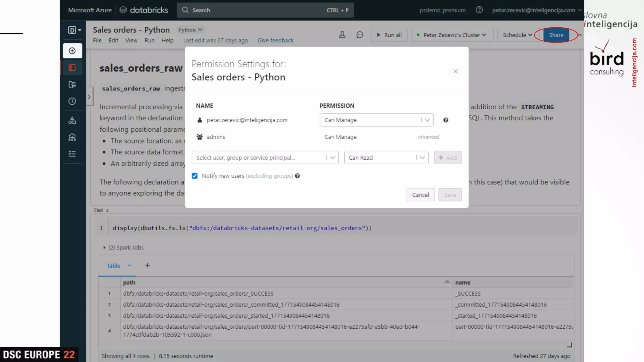Expand the Spark Jobs disclosure triangle
644x362 pixels.
[x=104, y=248]
